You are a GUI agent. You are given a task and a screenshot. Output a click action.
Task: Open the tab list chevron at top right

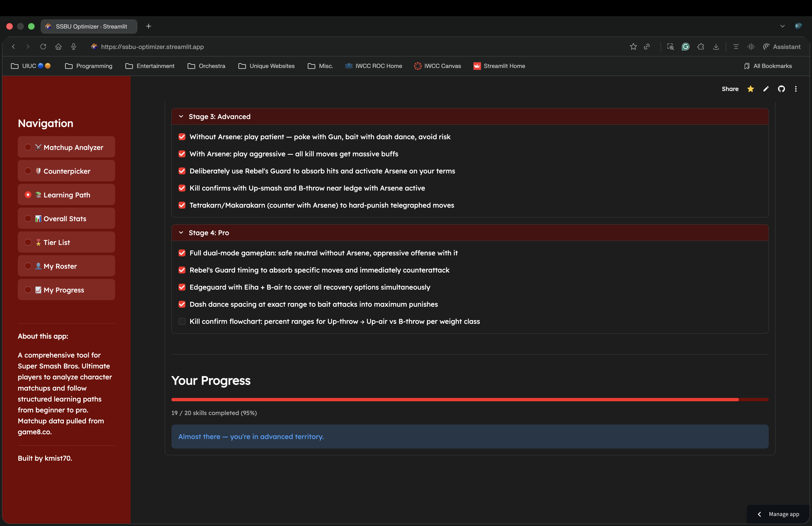pos(782,26)
